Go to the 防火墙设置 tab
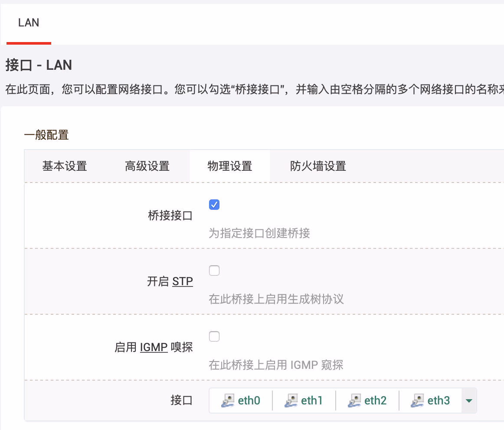The image size is (504, 430). click(x=318, y=166)
